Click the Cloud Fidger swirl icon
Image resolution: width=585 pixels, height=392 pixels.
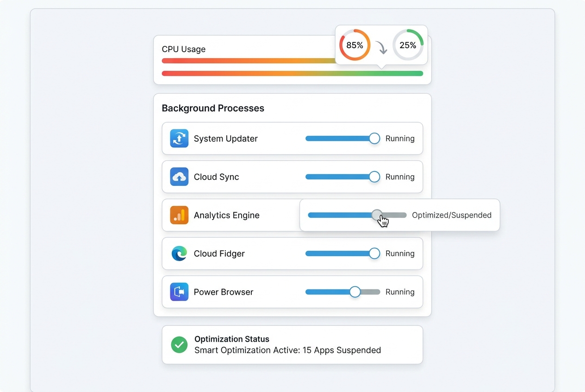[x=179, y=253]
